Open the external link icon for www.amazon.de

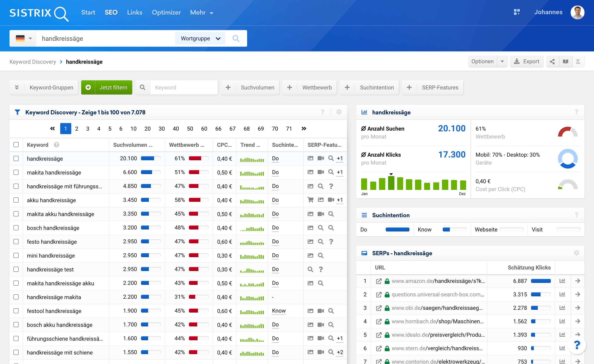tap(379, 281)
